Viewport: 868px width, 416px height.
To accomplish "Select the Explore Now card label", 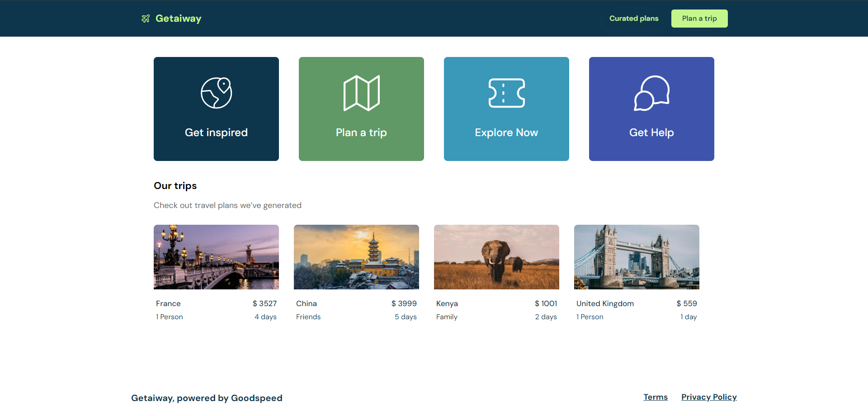I will coord(506,132).
